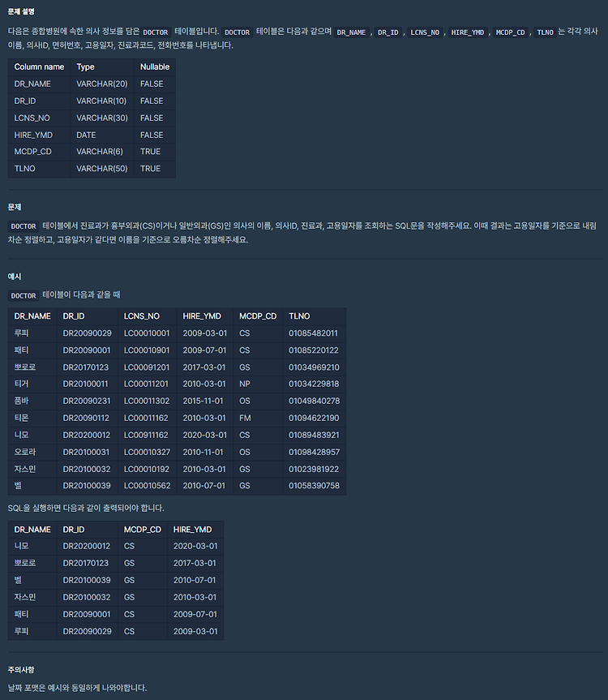This screenshot has height=700, width=608.
Task: Select doctor ID DR20090231
Action: (87, 401)
